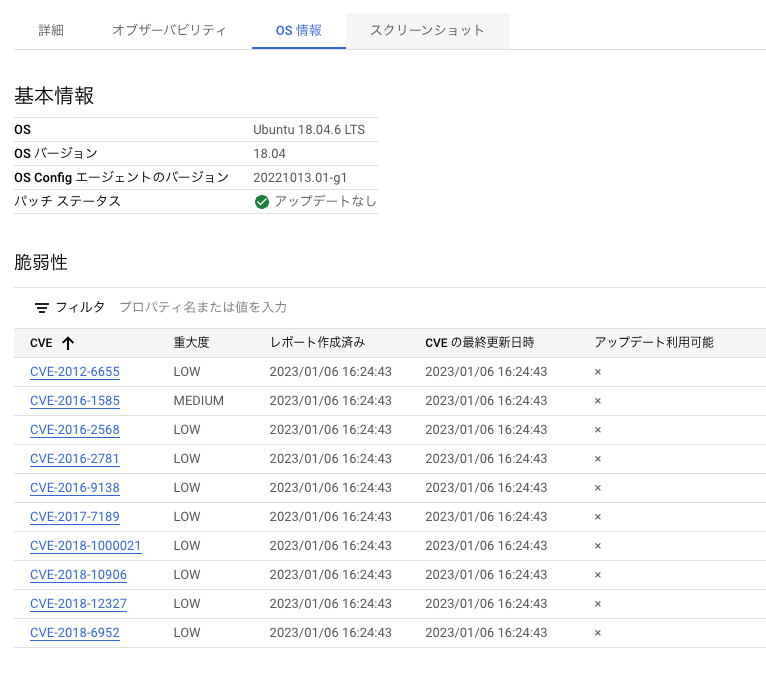766x681 pixels.
Task: Click the CVE-2017-7189 link
Action: point(75,517)
